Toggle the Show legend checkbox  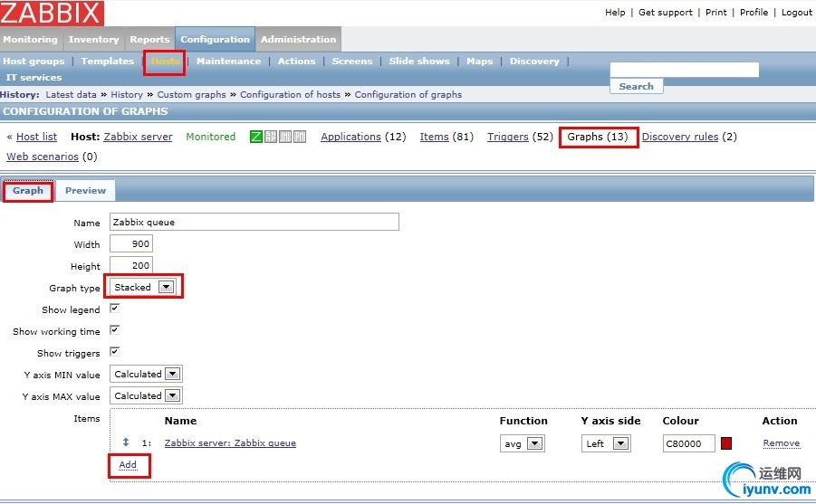click(x=115, y=309)
